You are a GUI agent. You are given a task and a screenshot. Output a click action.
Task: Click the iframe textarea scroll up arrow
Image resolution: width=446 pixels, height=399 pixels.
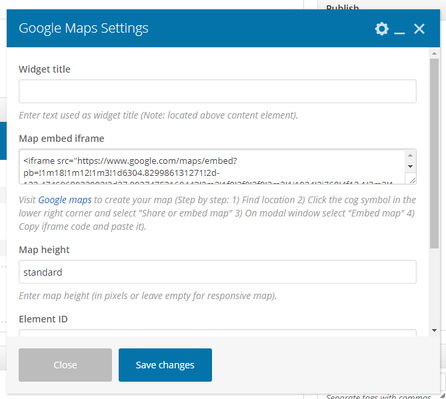point(410,155)
